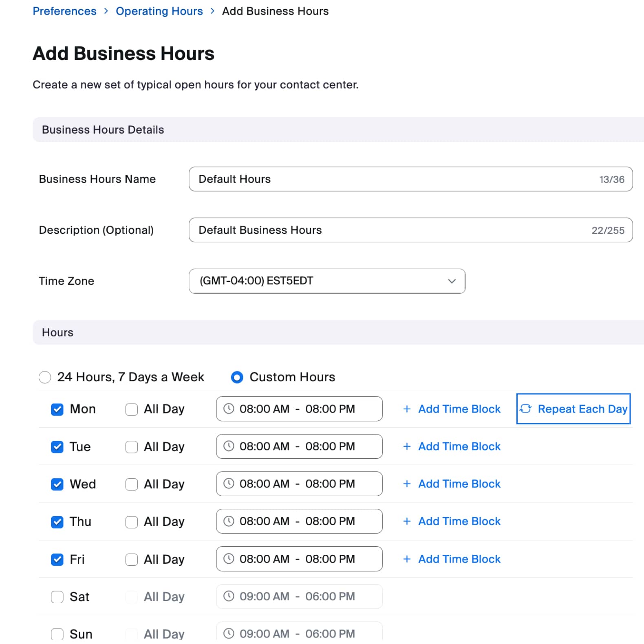Click the clock icon in Friday's time range
The width and height of the screenshot is (644, 644).
[x=229, y=558]
